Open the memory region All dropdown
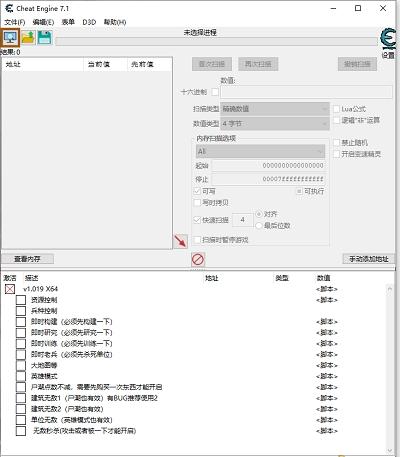 (260, 151)
